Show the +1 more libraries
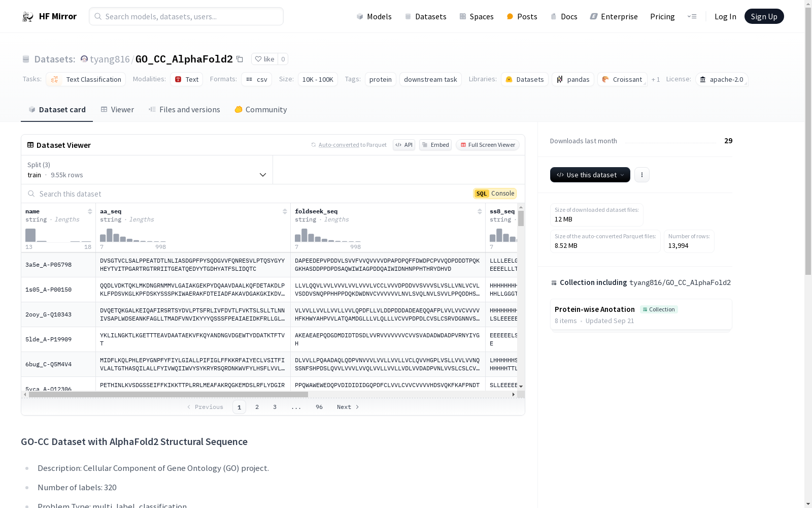The width and height of the screenshot is (812, 508). click(656, 79)
